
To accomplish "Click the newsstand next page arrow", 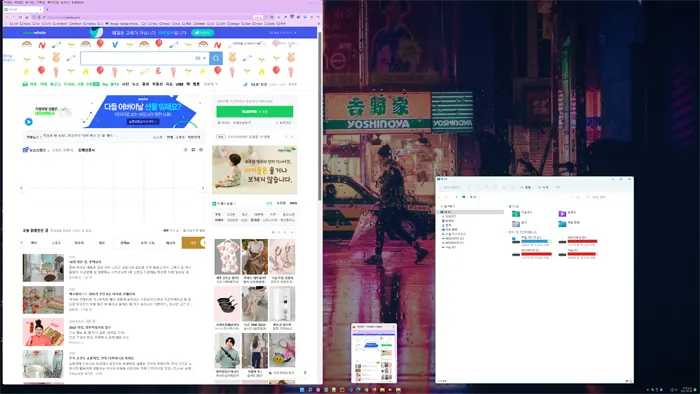I will tap(203, 188).
